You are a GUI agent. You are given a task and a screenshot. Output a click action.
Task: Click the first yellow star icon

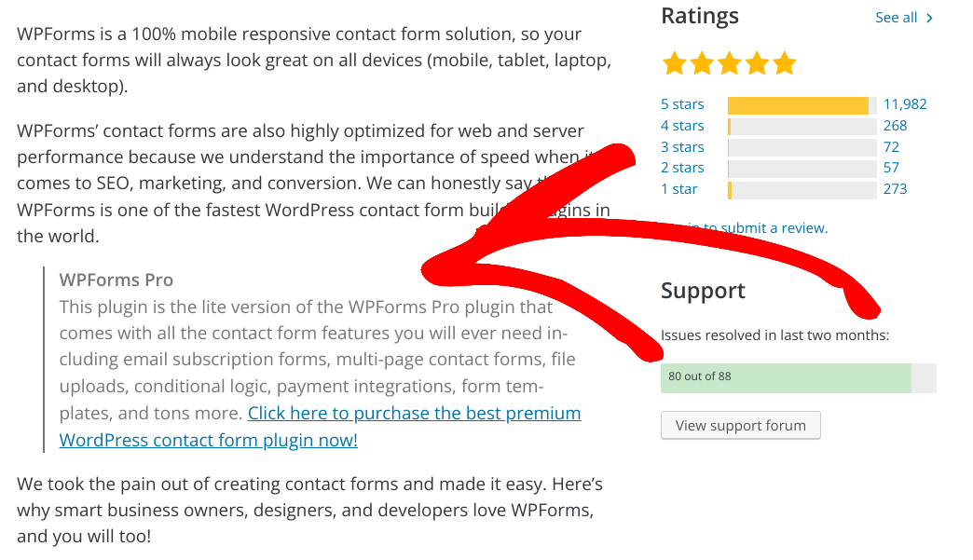(675, 62)
